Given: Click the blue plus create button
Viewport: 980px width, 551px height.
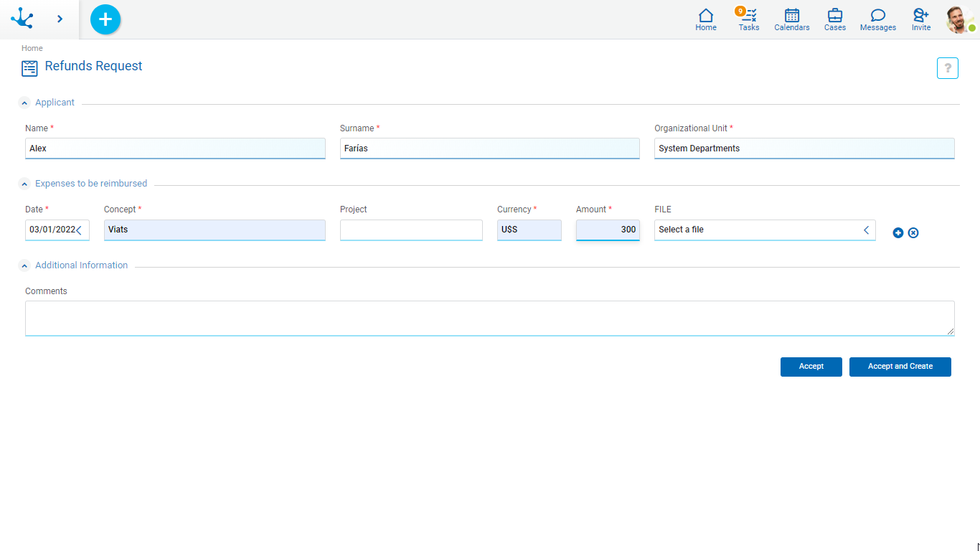Looking at the screenshot, I should [x=105, y=19].
